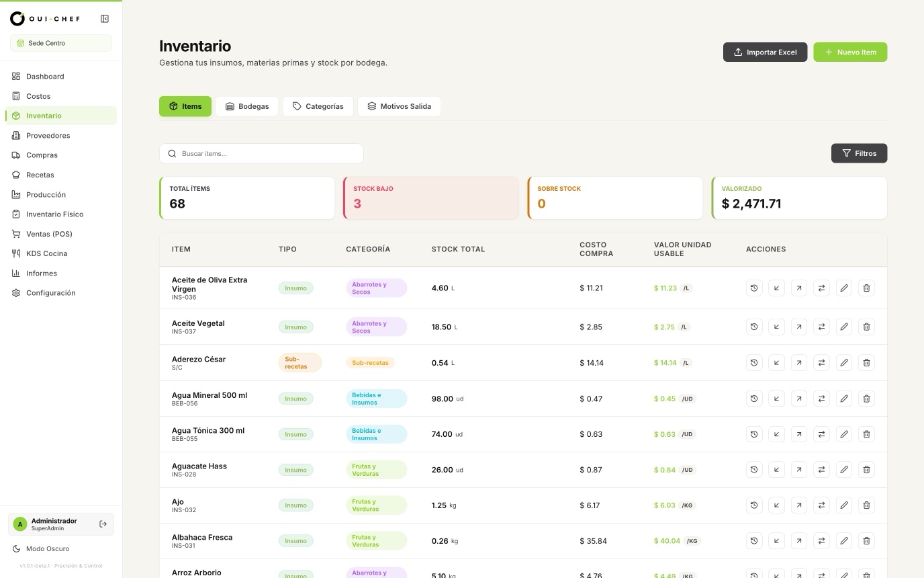Viewport: 924px width, 578px height.
Task: Open history for Aceite de Oliva Extra Virgen
Action: pyautogui.click(x=754, y=288)
